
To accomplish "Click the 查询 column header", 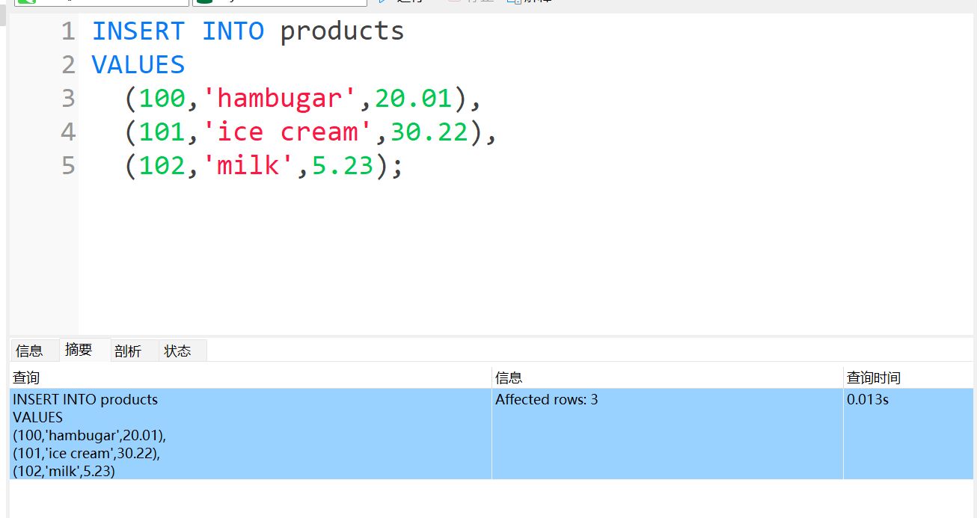I will point(26,378).
